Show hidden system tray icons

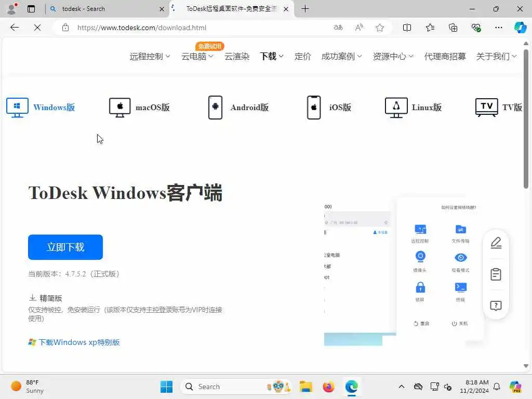click(x=402, y=387)
